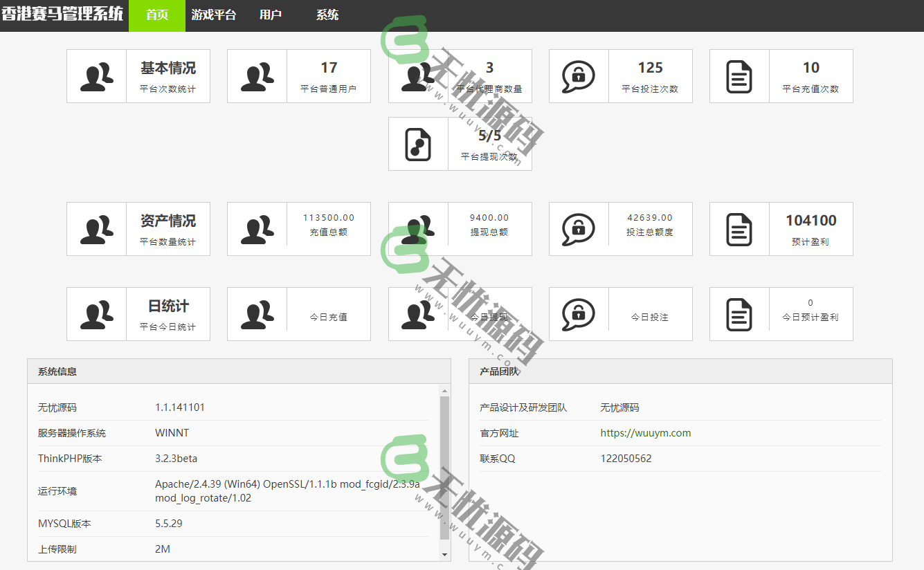The height and width of the screenshot is (570, 924).
Task: Click the 香港赛马管理系统 site title
Action: pyautogui.click(x=62, y=14)
